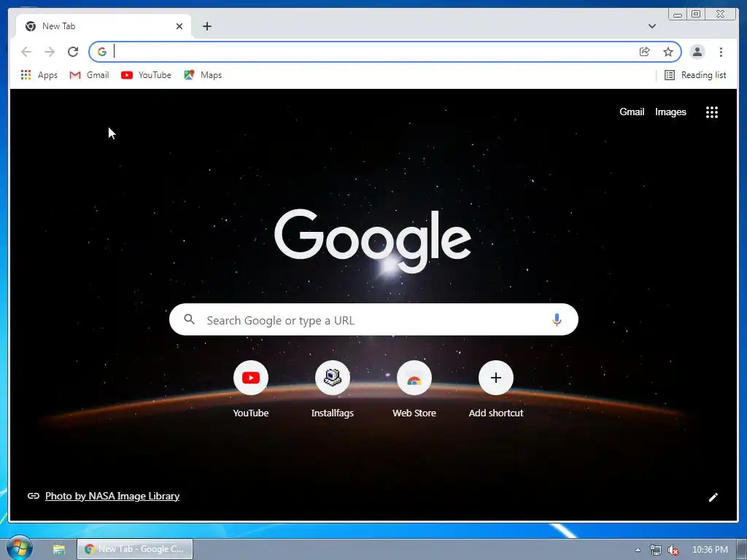
Task: Bookmark this tab with the star icon
Action: tap(668, 52)
